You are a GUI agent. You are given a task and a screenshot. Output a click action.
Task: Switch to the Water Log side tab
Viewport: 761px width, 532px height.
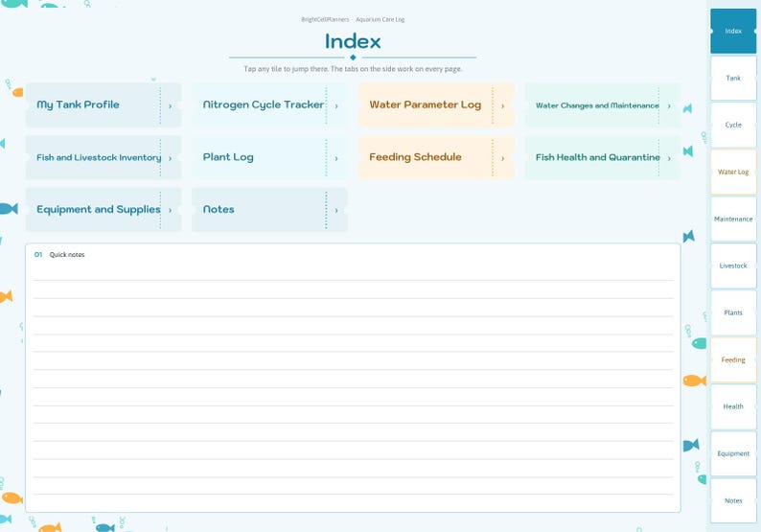[733, 173]
